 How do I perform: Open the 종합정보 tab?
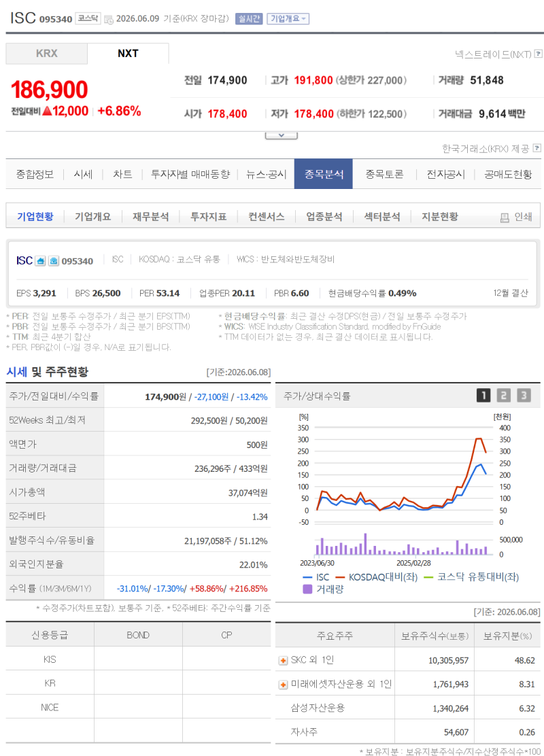pyautogui.click(x=35, y=174)
